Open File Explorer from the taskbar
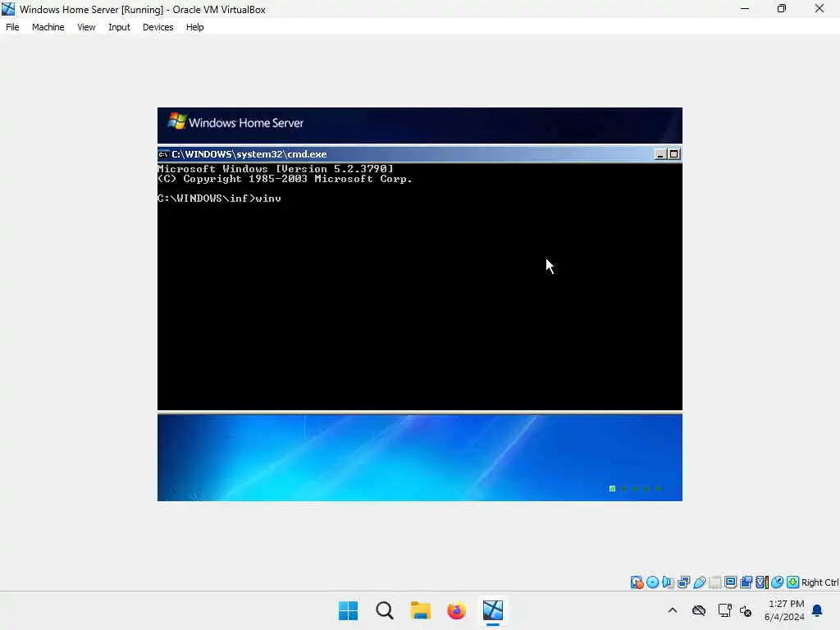The width and height of the screenshot is (840, 630). click(x=421, y=610)
